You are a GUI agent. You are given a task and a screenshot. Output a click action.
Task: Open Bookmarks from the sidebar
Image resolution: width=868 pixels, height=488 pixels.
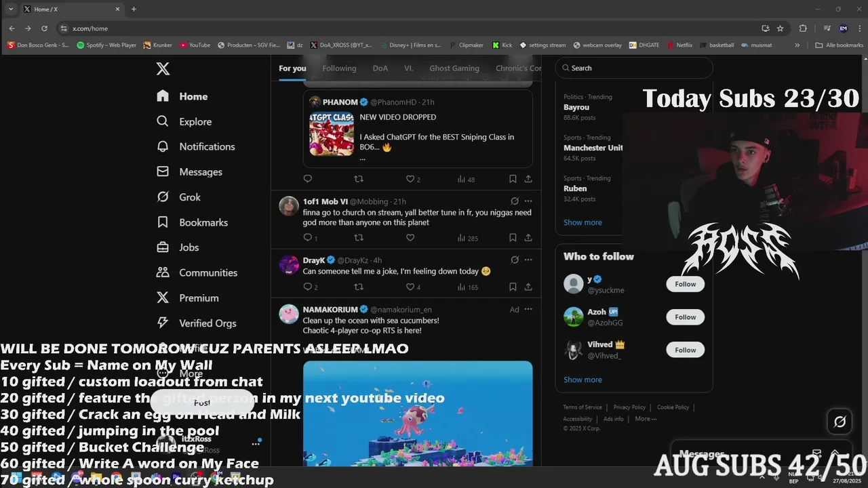tap(193, 222)
